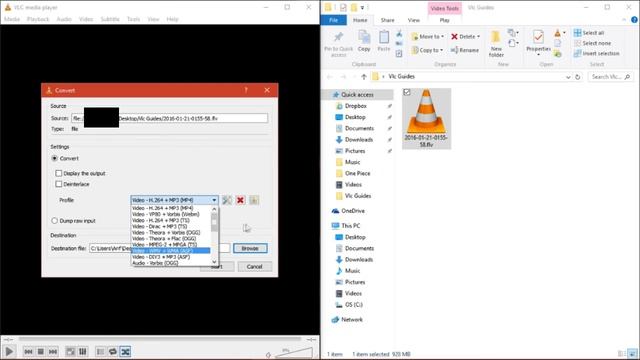Open the Audio menu in VLC

pyautogui.click(x=64, y=19)
